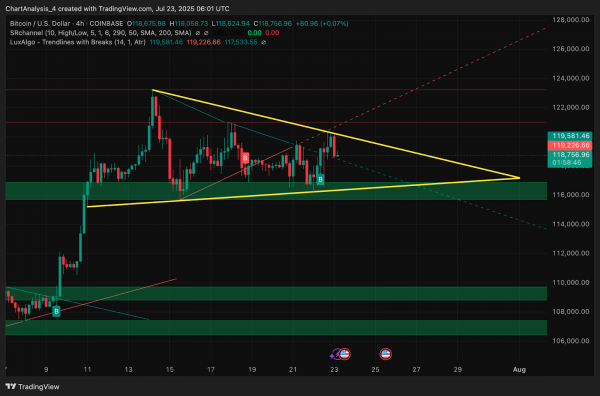Click the TradingView logo
Screen dimensions: 600x396
(x=33, y=387)
